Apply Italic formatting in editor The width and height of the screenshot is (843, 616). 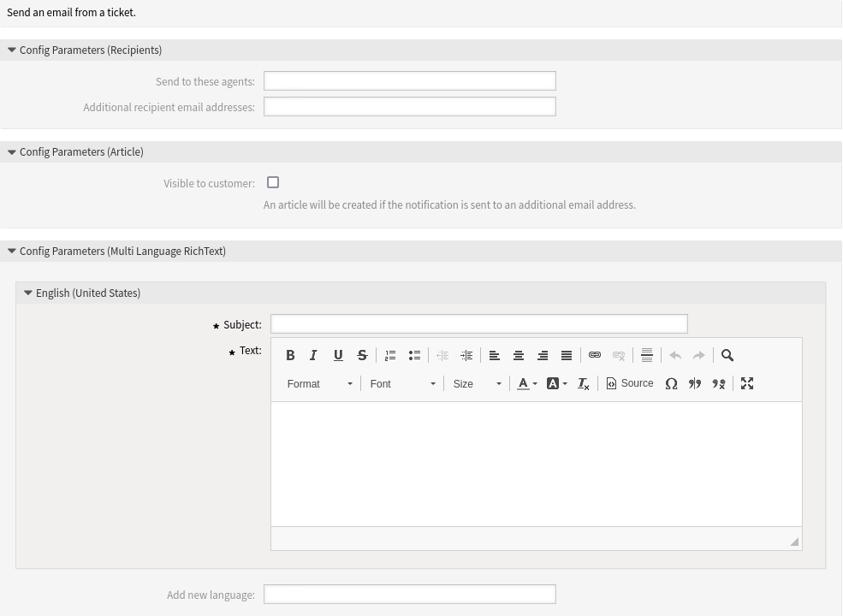(x=314, y=355)
